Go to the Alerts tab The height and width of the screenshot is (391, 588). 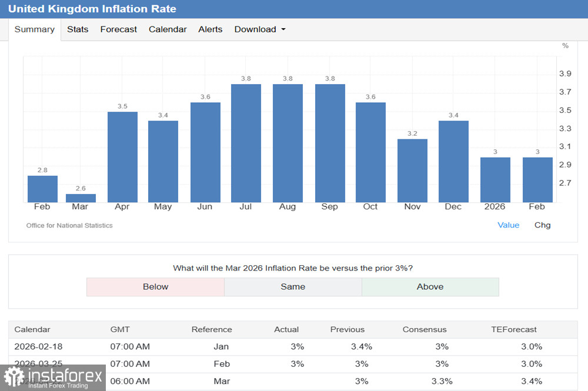pyautogui.click(x=210, y=29)
